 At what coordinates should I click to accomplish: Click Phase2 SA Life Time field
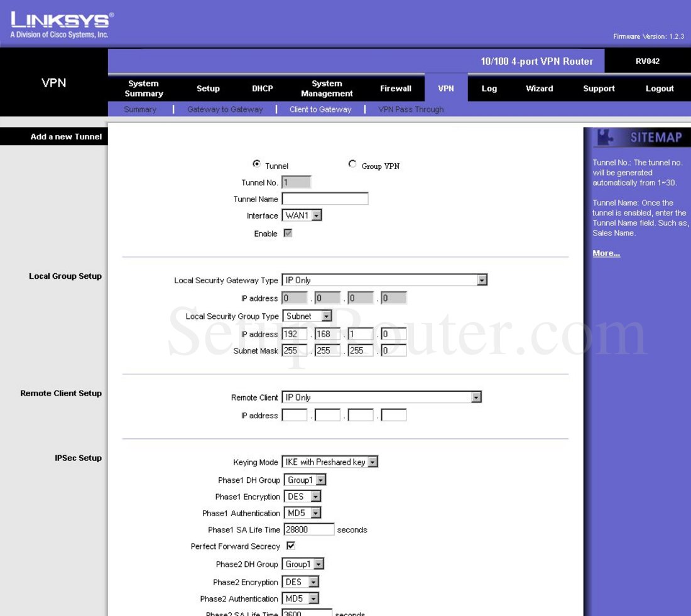coord(307,612)
